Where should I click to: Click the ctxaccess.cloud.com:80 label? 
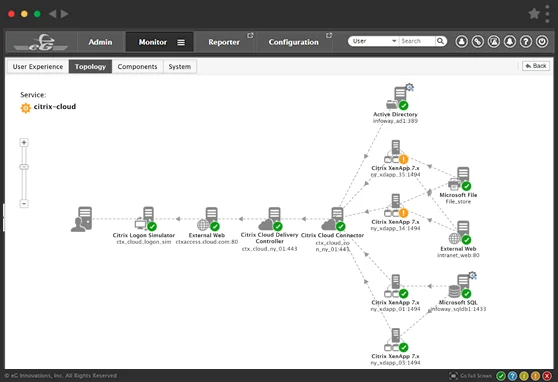tap(207, 242)
